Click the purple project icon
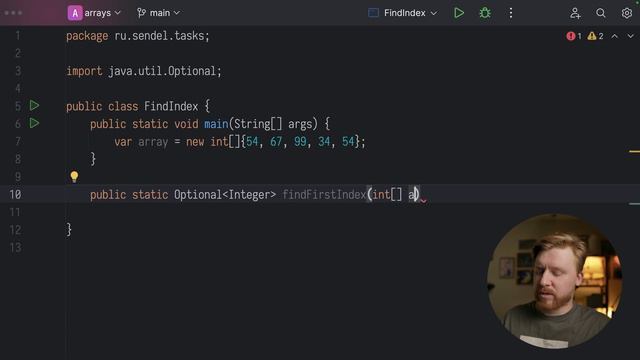The height and width of the screenshot is (360, 640). 75,13
